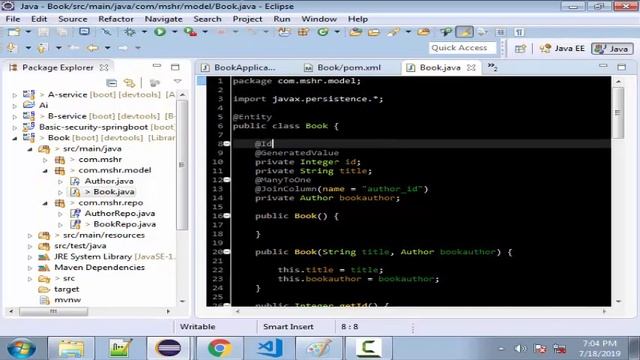Open Google Chrome from the taskbar

click(220, 348)
